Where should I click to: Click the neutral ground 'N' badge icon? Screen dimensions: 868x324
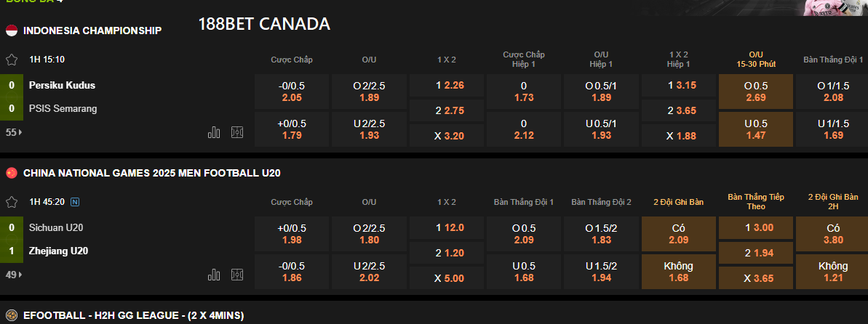coord(76,202)
